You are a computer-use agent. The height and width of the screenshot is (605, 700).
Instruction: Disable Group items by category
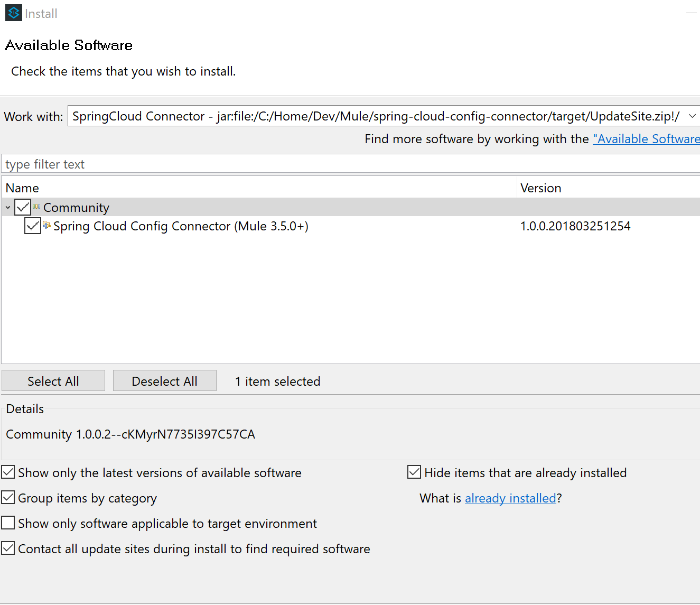coord(8,498)
